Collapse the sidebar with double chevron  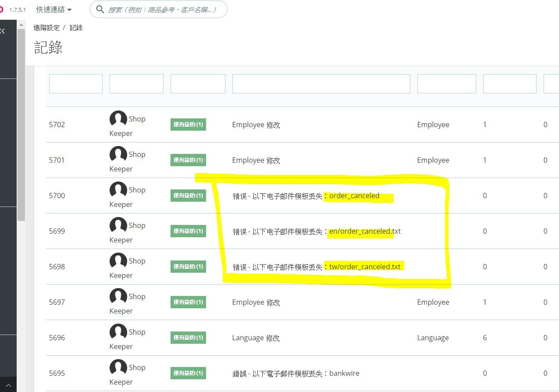(x=3, y=31)
